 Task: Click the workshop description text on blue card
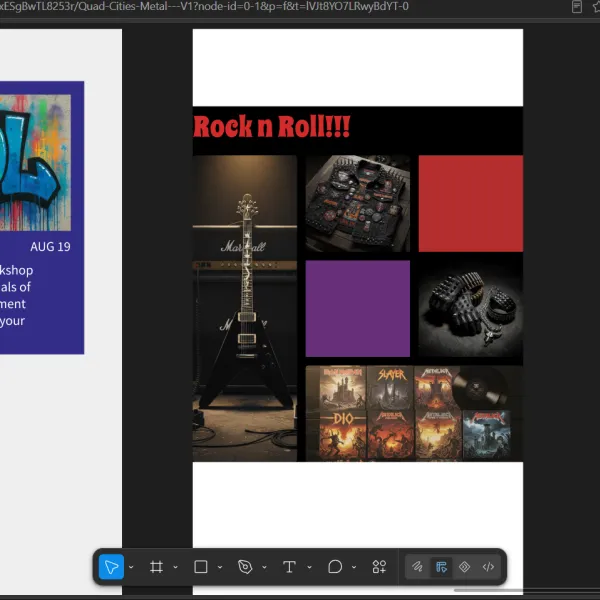tap(16, 295)
